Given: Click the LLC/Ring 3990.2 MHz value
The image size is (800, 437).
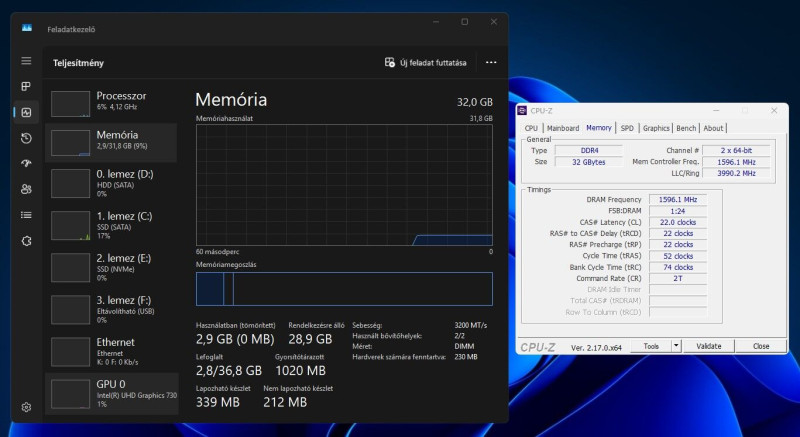Looking at the screenshot, I should coord(736,173).
